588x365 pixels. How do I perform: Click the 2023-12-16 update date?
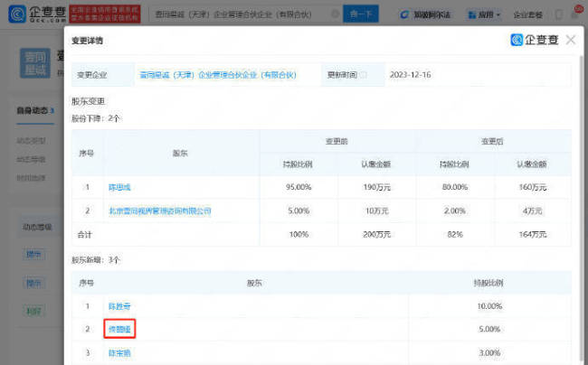coord(411,75)
